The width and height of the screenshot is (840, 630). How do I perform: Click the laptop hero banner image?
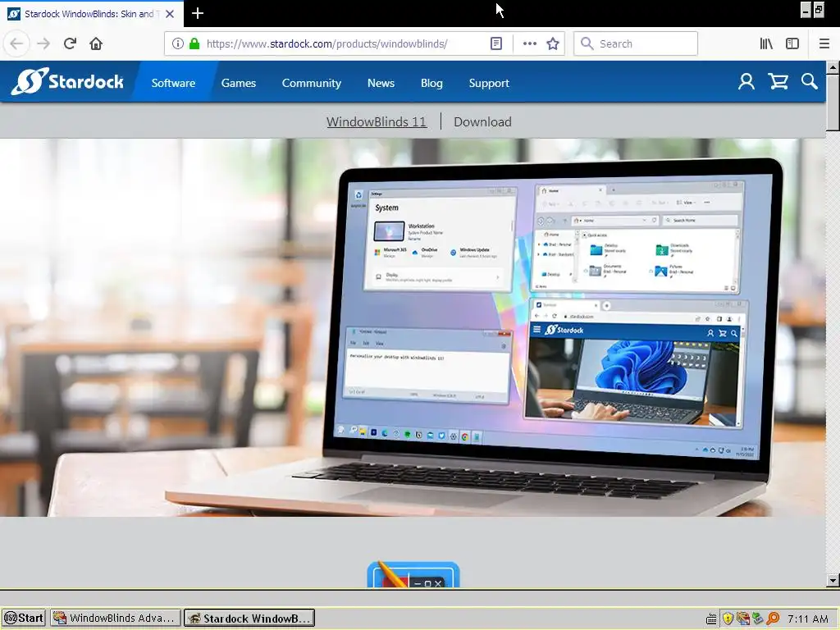[413, 327]
